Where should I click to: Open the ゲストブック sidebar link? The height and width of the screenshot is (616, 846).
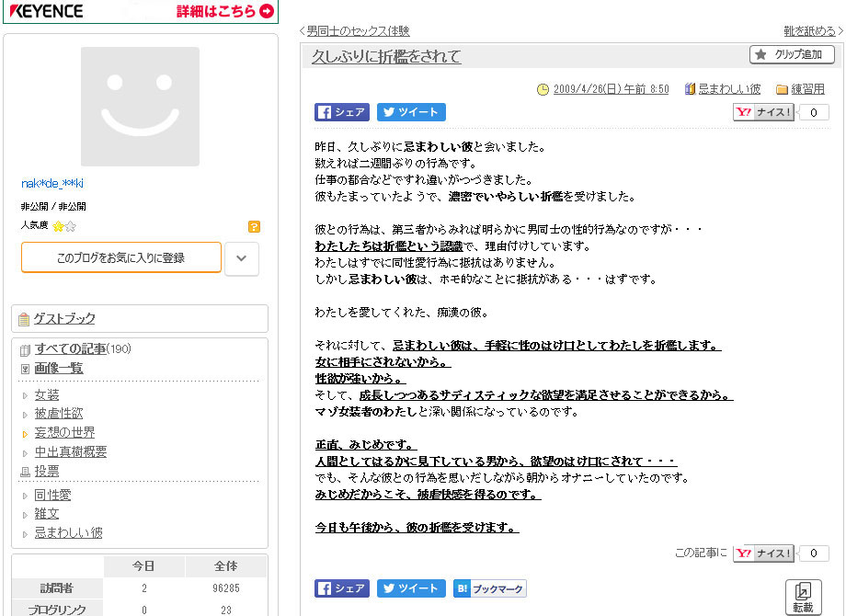click(x=64, y=319)
